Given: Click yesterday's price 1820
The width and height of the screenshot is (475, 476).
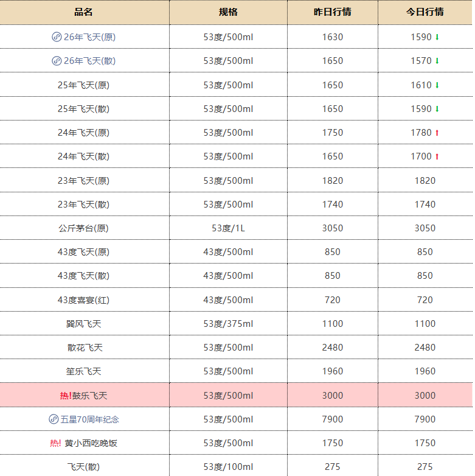Looking at the screenshot, I should pyautogui.click(x=333, y=181).
